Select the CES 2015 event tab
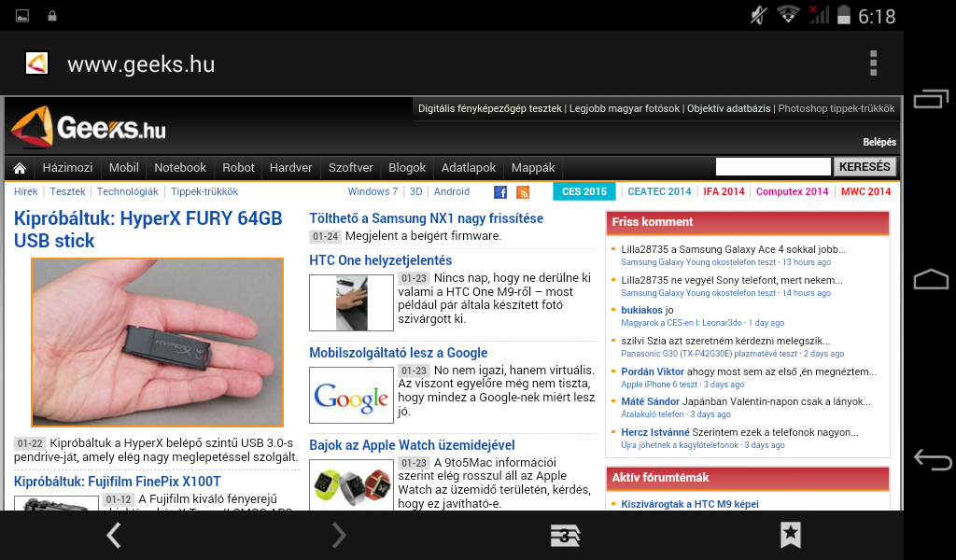Screen dimensions: 956x560 click(584, 191)
